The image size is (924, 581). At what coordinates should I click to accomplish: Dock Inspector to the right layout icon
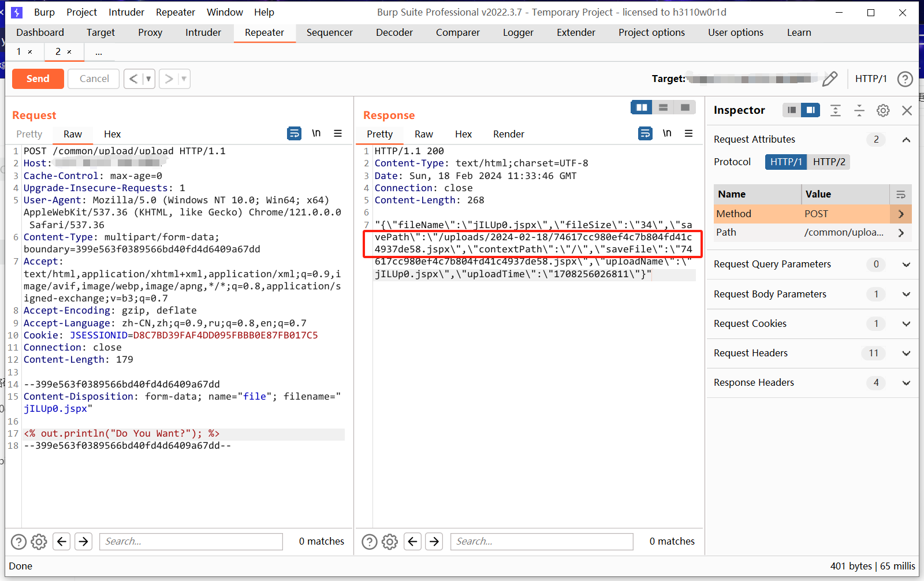coord(810,110)
